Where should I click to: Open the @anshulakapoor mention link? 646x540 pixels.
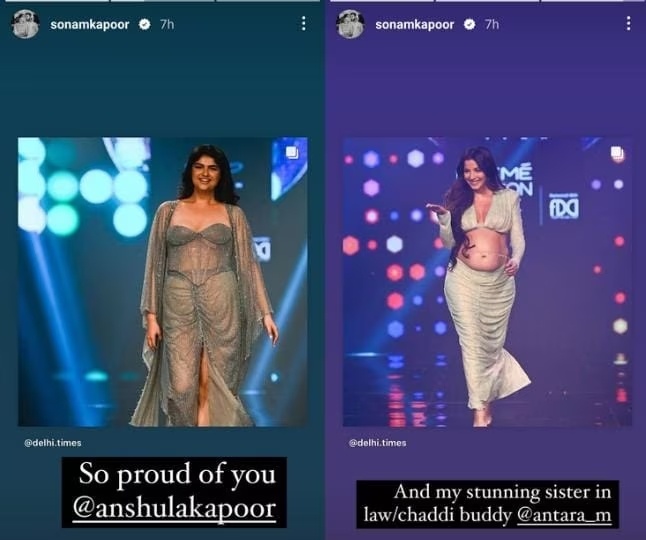click(x=174, y=509)
